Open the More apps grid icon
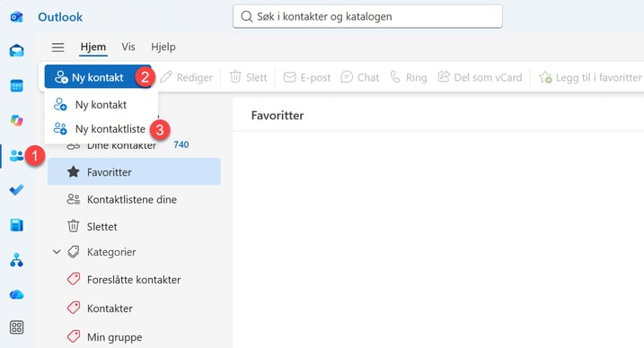Viewport: 644px width, 348px height. tap(17, 327)
